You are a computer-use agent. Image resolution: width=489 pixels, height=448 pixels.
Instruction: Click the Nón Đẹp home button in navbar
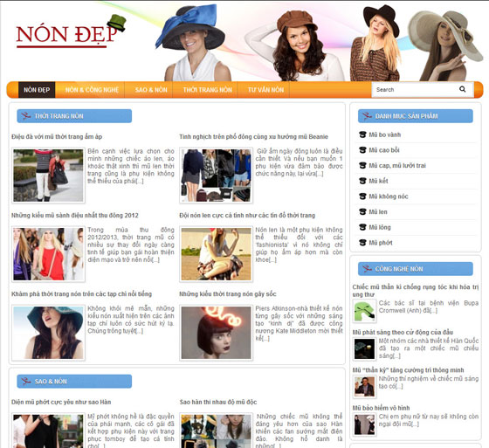37,90
